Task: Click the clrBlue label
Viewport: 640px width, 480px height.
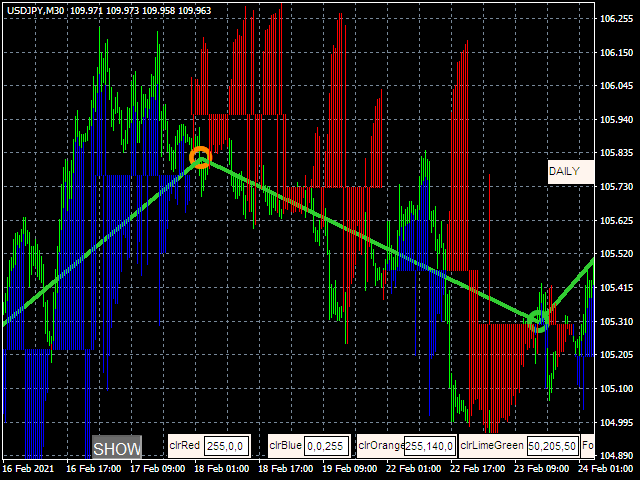Action: point(285,445)
